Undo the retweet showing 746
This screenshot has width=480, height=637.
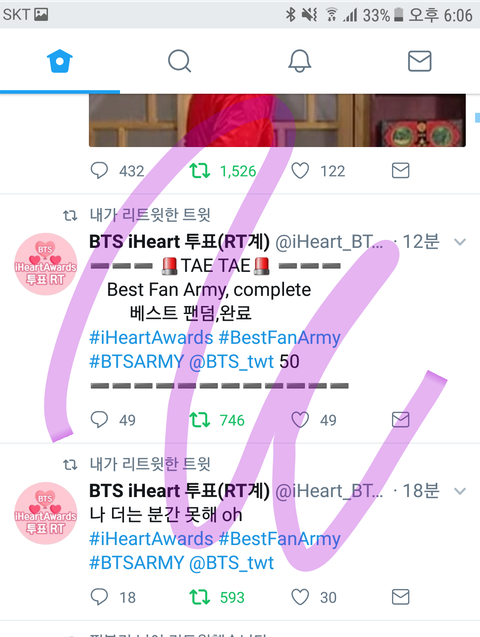[x=199, y=420]
